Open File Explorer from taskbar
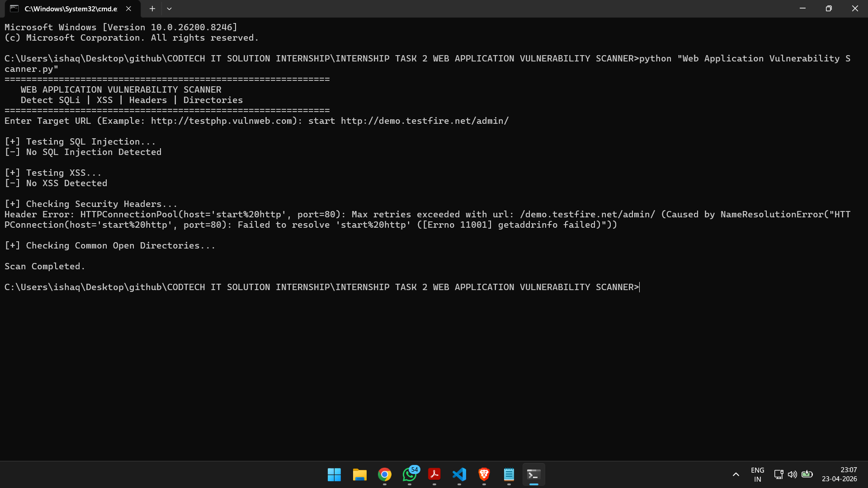This screenshot has height=488, width=868. 359,474
